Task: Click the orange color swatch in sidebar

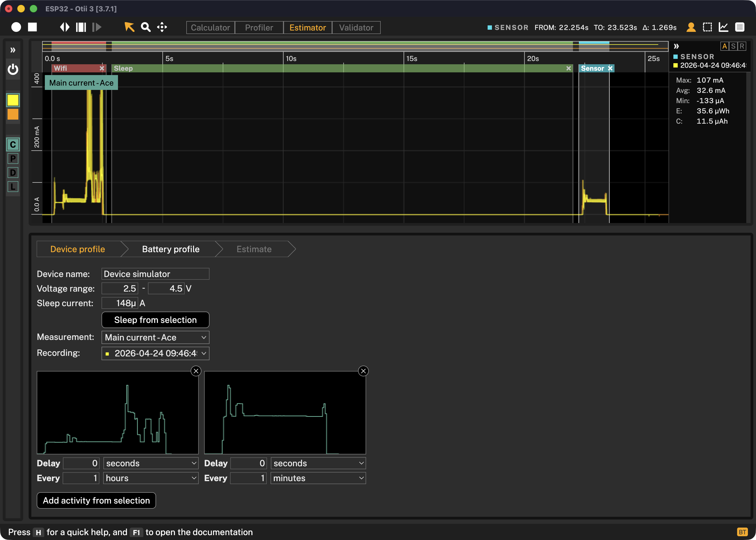Action: click(13, 114)
